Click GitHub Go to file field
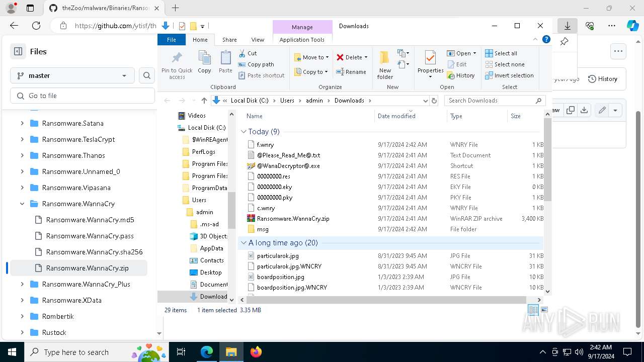644x362 pixels. (x=83, y=96)
